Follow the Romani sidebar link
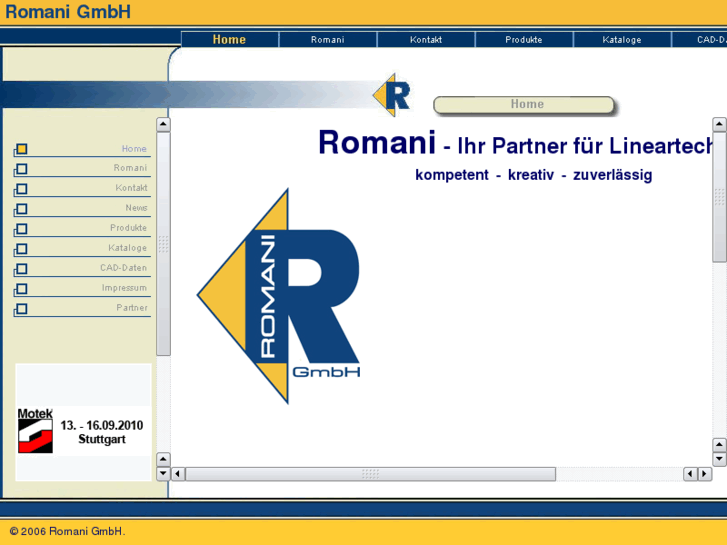Screen dimensions: 727x545 [x=130, y=168]
